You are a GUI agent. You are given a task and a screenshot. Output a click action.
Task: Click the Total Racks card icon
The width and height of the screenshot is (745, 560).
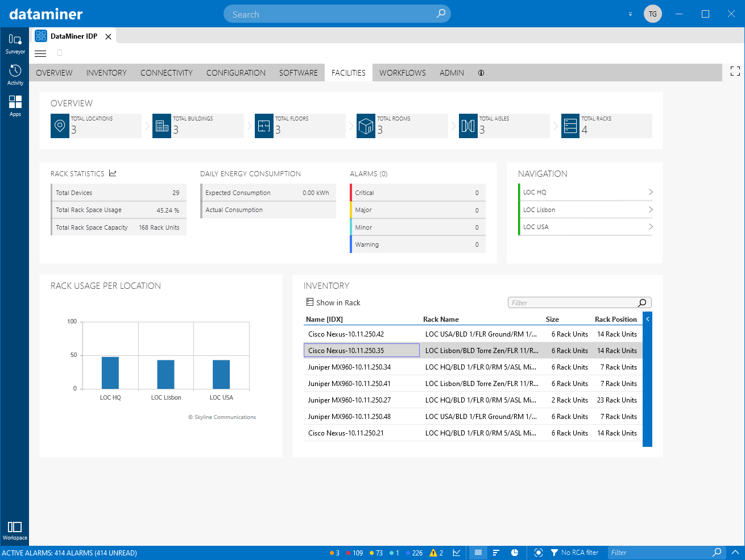(x=570, y=126)
